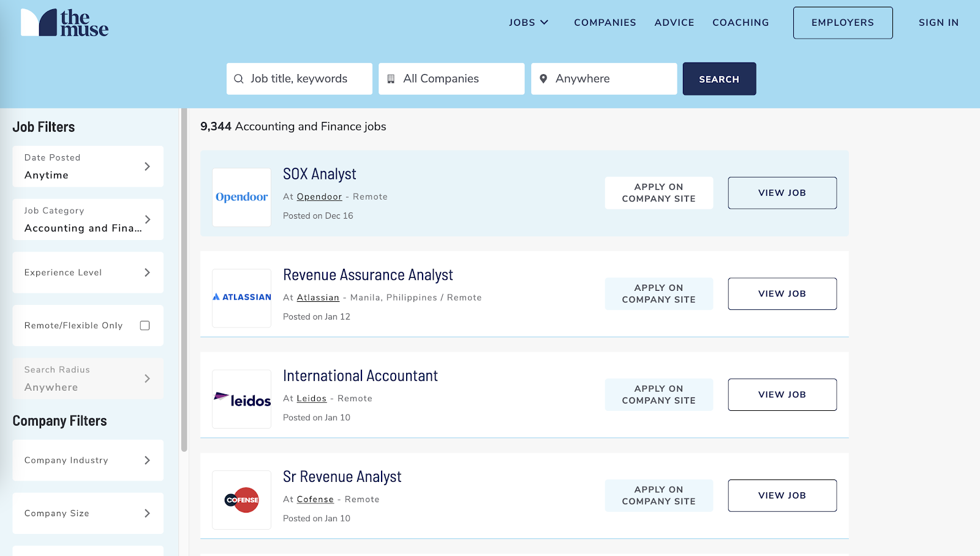This screenshot has height=556, width=980.
Task: Open the International Accountant job title
Action: pyautogui.click(x=360, y=376)
